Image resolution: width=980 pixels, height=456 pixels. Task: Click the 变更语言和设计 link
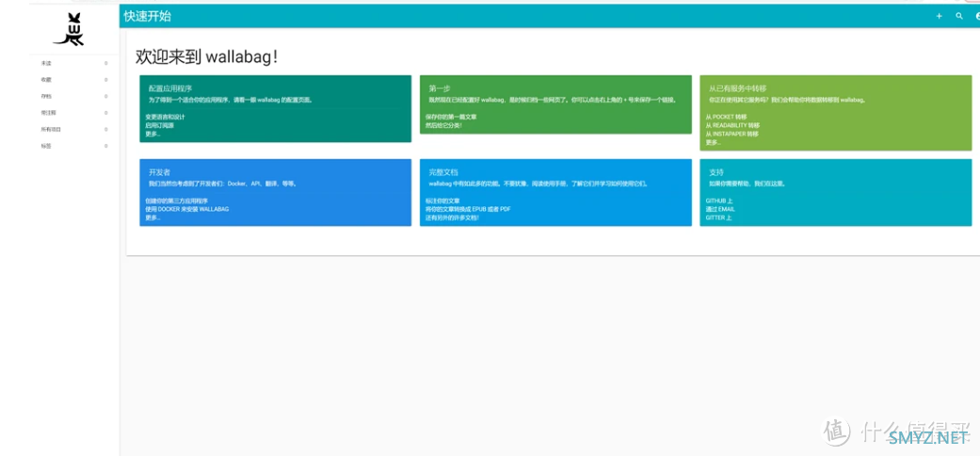pos(165,117)
